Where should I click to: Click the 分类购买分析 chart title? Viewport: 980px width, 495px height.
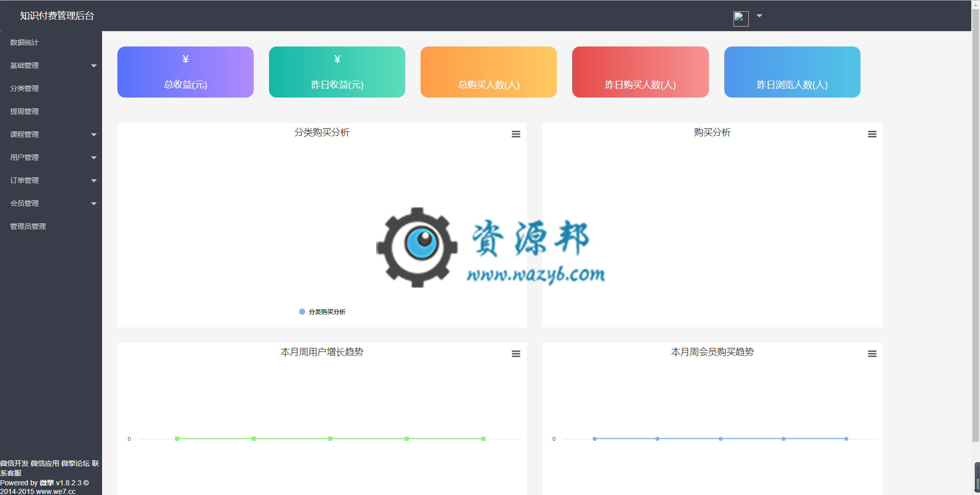click(x=322, y=132)
